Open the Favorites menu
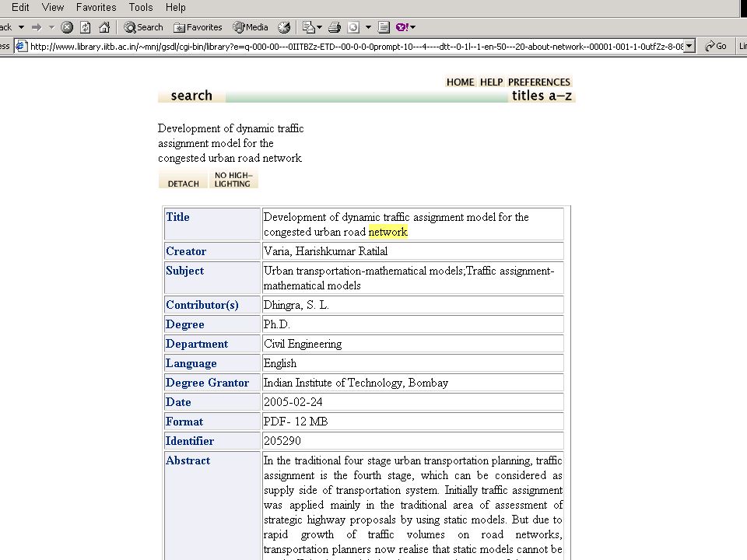Screen dimensions: 747x560 pos(96,7)
